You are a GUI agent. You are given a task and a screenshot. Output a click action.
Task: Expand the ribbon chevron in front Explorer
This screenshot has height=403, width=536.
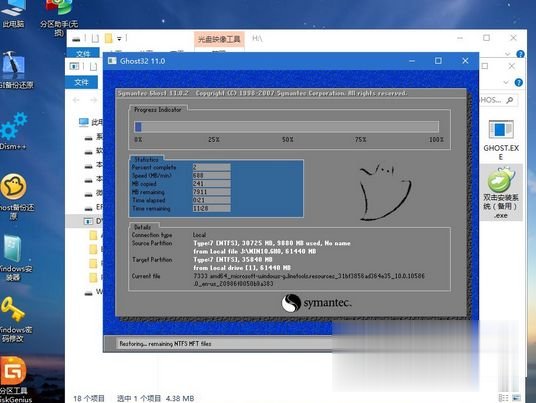[506, 82]
